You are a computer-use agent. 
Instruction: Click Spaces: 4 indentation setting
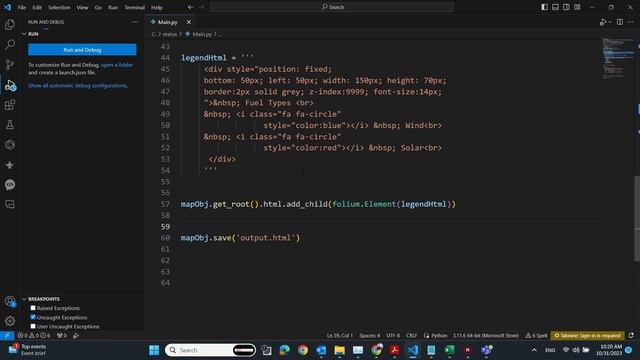369,336
